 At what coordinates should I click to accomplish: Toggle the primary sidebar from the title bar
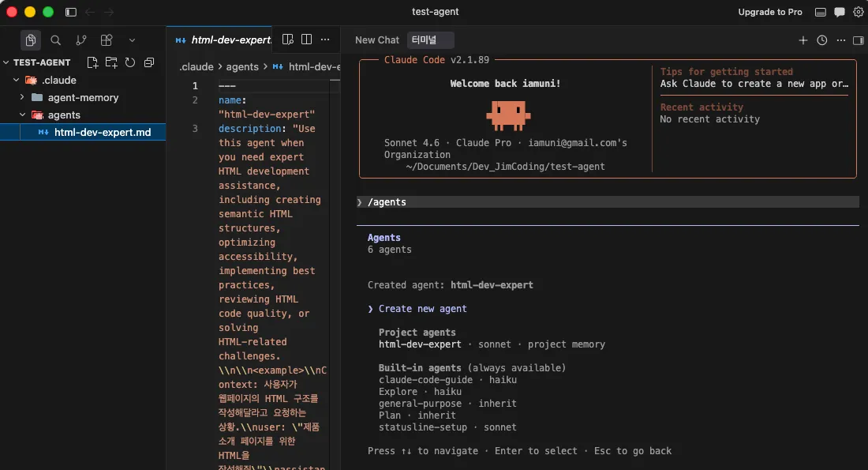pyautogui.click(x=71, y=12)
